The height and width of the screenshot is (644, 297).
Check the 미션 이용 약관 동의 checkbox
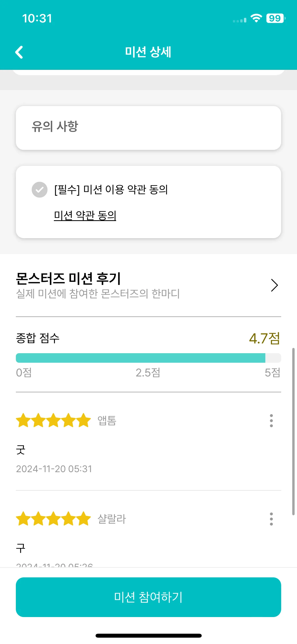[40, 190]
